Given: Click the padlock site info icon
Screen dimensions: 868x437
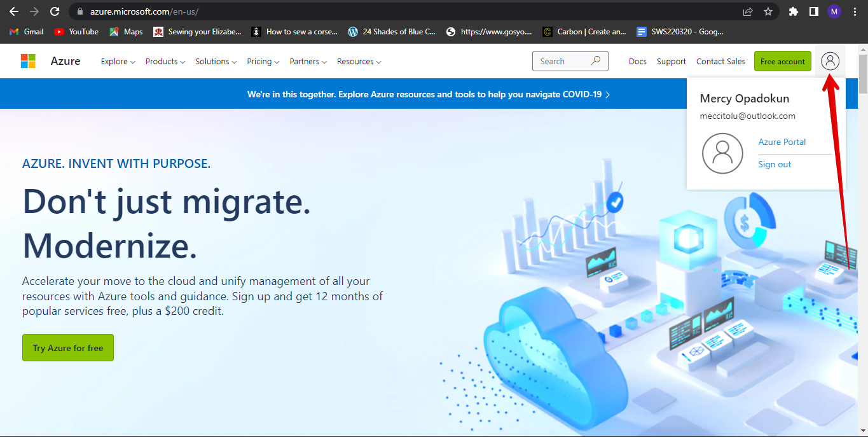Looking at the screenshot, I should coord(79,11).
